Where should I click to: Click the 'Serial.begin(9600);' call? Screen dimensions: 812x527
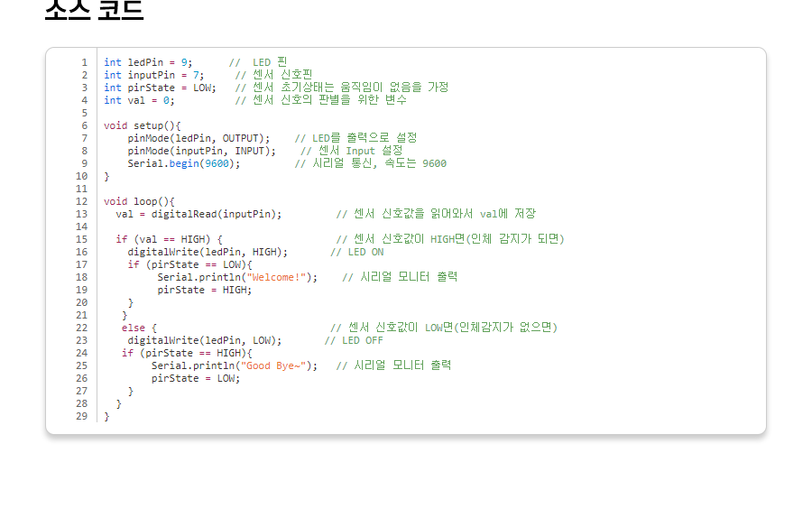(184, 163)
